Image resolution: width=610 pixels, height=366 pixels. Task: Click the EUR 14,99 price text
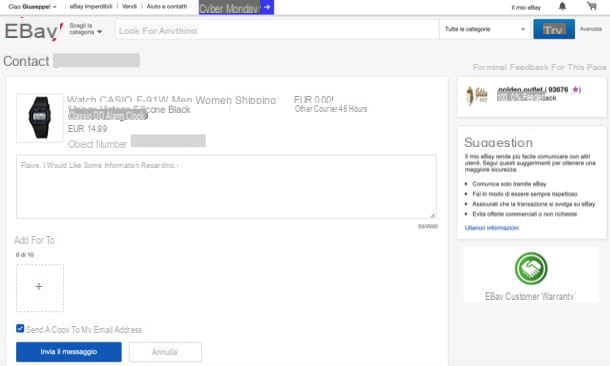88,129
